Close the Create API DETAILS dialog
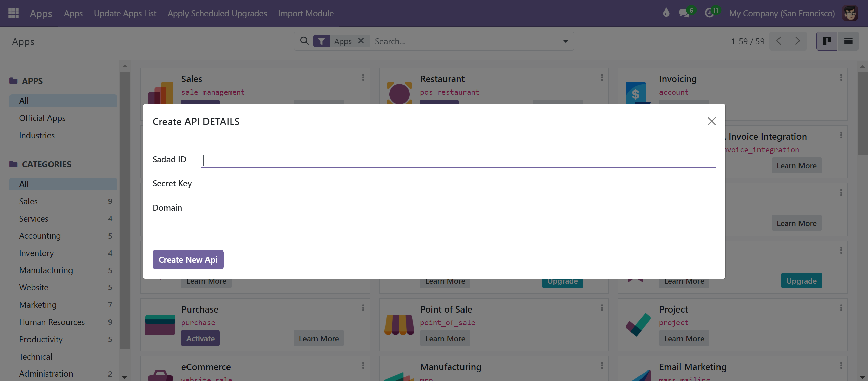868x381 pixels. tap(712, 121)
